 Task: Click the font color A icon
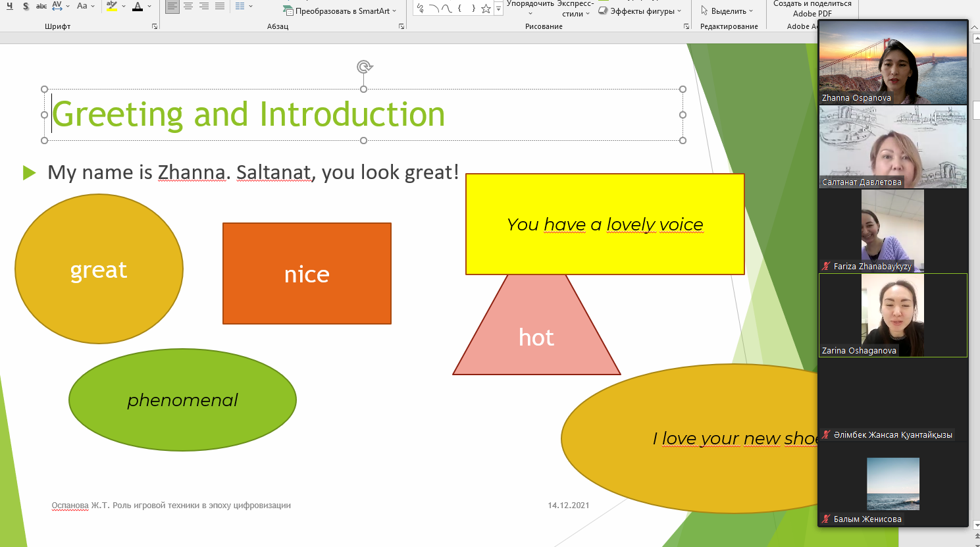pos(137,6)
